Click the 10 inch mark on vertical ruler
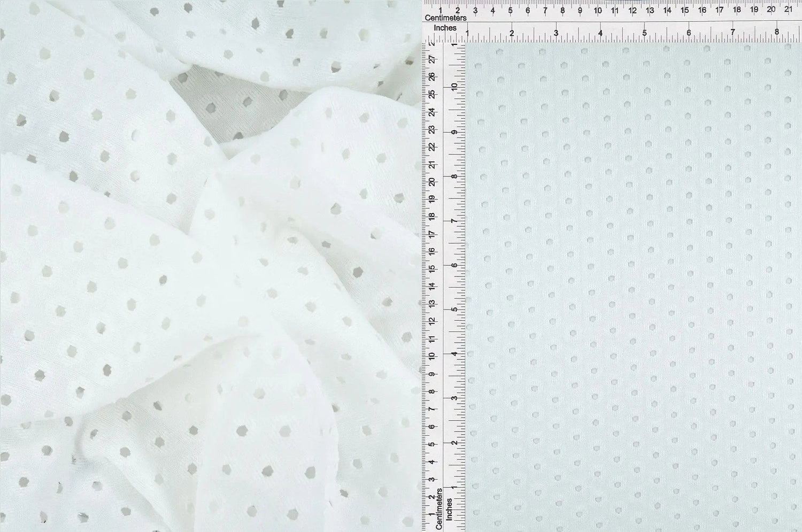Image resolution: width=802 pixels, height=532 pixels. [x=454, y=87]
